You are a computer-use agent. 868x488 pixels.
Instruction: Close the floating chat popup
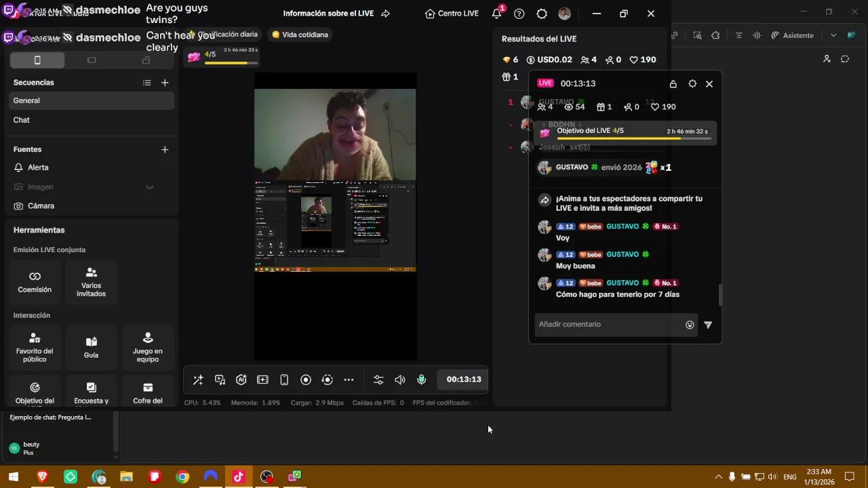tap(709, 84)
